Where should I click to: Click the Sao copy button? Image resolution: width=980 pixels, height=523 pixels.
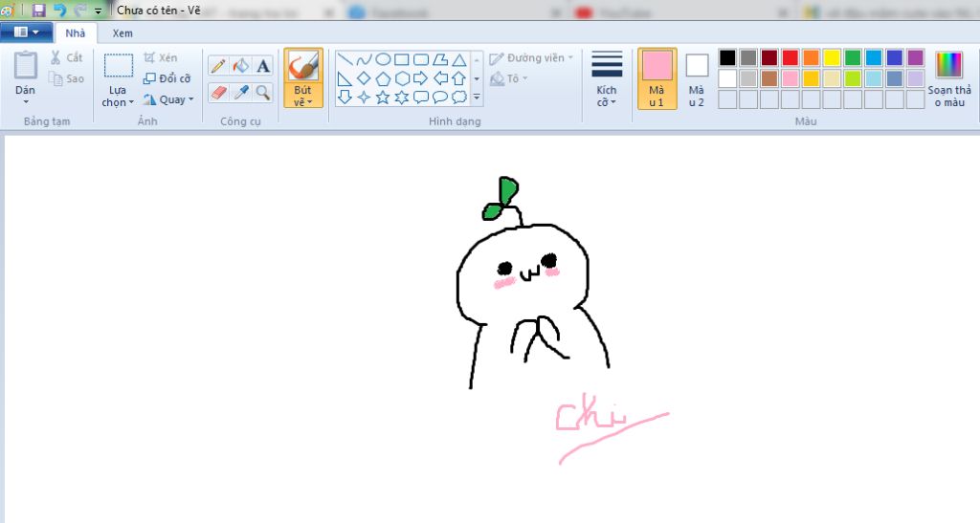66,78
